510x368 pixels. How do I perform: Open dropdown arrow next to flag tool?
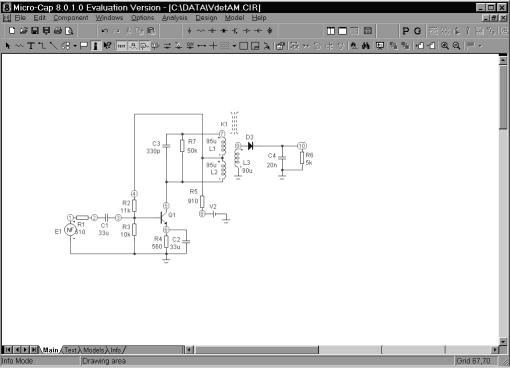point(480,46)
